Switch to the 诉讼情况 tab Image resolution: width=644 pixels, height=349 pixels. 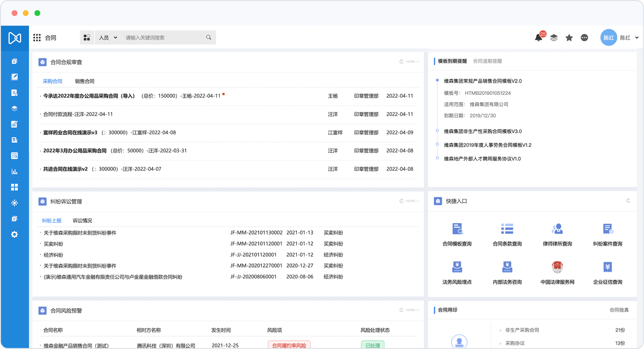82,221
